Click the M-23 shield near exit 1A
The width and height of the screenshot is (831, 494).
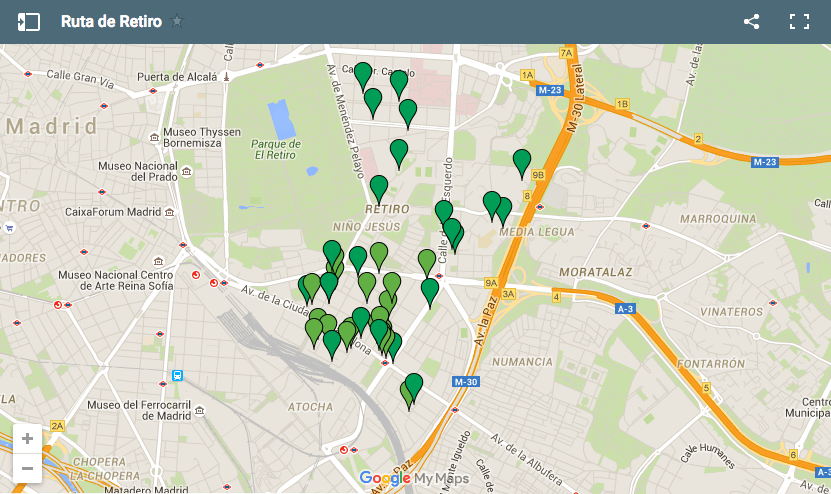click(550, 90)
